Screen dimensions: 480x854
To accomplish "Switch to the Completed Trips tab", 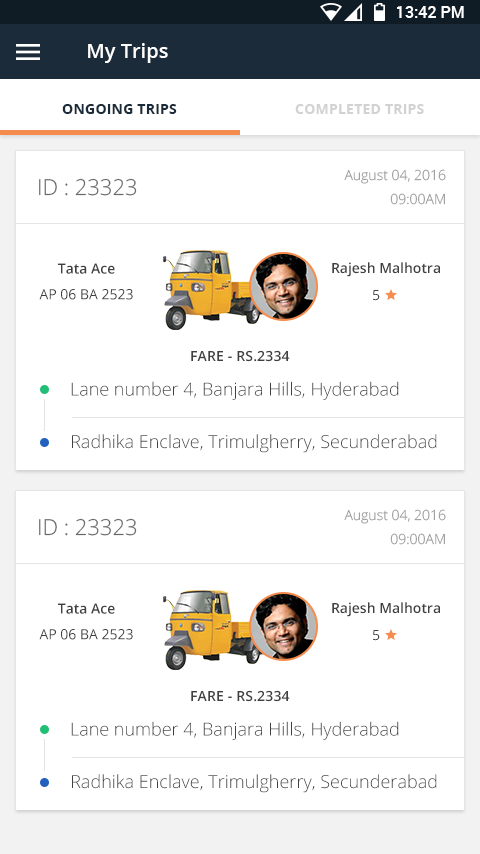I will pos(360,109).
